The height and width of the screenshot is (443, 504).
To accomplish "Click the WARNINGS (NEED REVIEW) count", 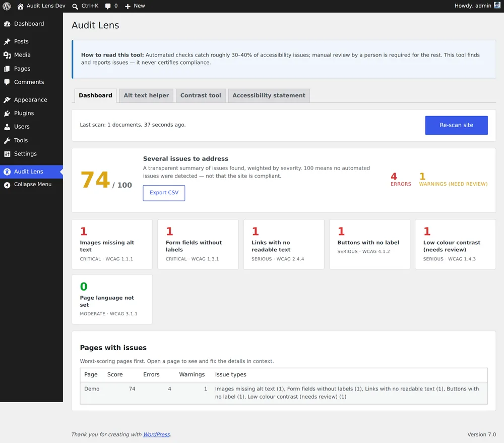I will click(453, 179).
